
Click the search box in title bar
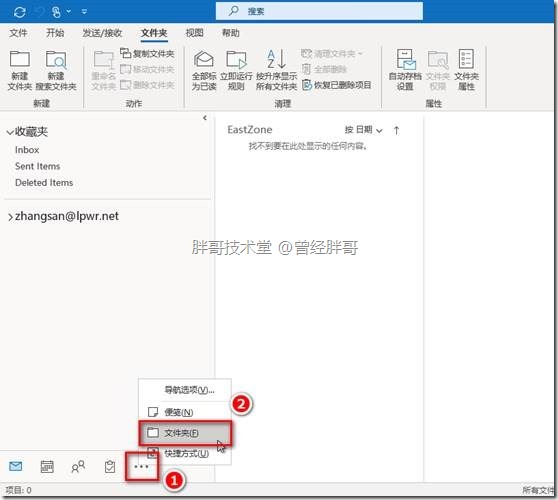(319, 11)
